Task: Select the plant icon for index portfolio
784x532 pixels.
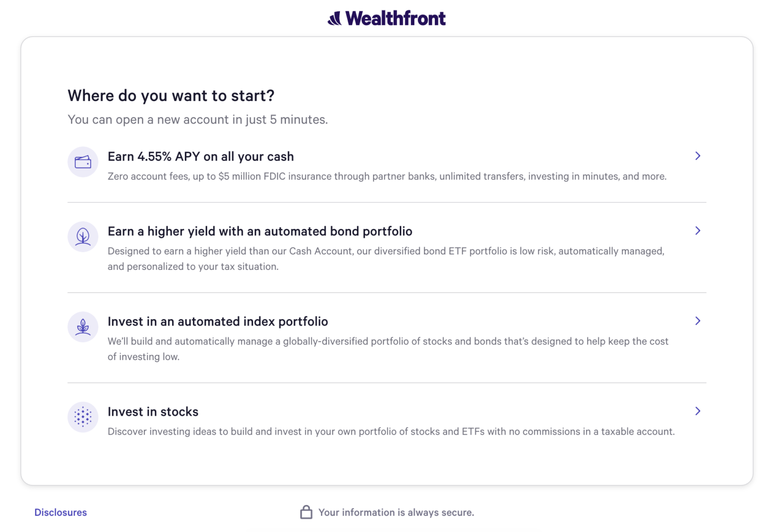Action: (x=83, y=327)
